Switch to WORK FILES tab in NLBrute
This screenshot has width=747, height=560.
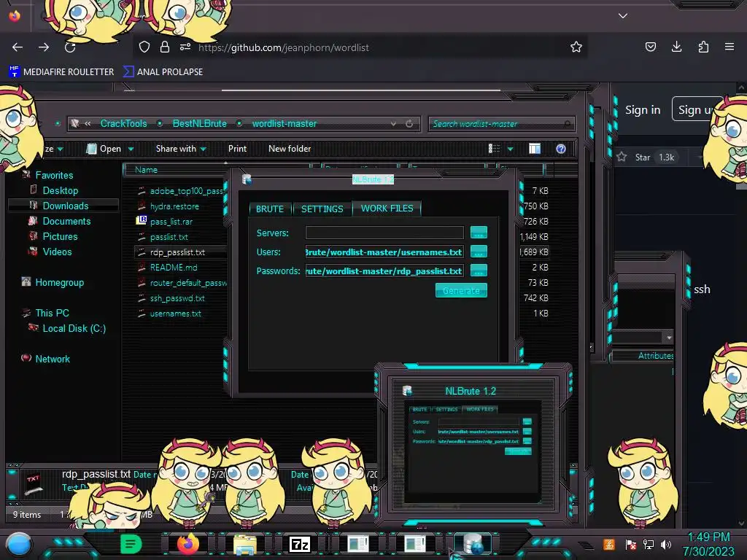pyautogui.click(x=387, y=208)
